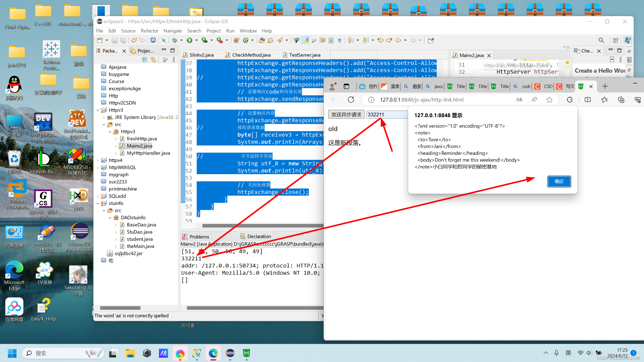Click Open Type icon in toolbar

[x=262, y=40]
